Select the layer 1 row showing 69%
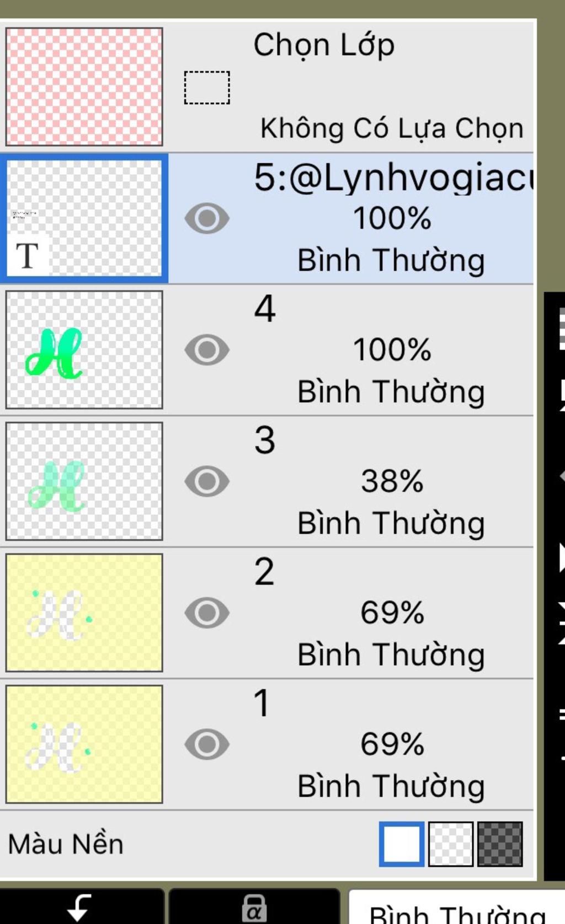The height and width of the screenshot is (924, 565). pyautogui.click(x=267, y=744)
